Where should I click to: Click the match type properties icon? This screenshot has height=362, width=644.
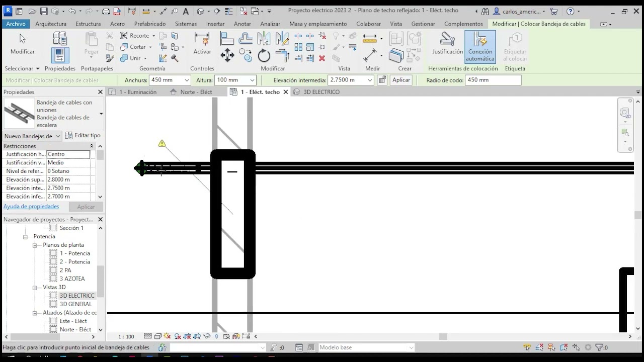pos(110,58)
